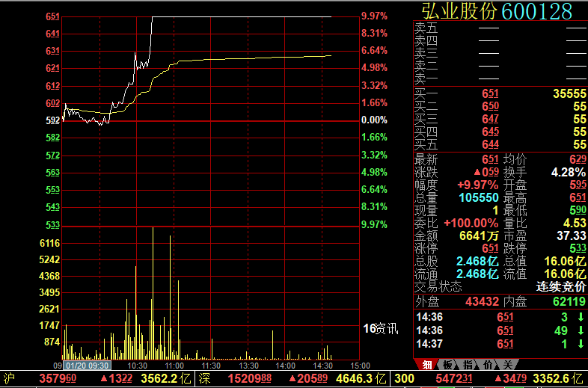Viewport: 588px width, 388px height.
Task: Click the 6116 volume axis label
Action: (x=50, y=243)
